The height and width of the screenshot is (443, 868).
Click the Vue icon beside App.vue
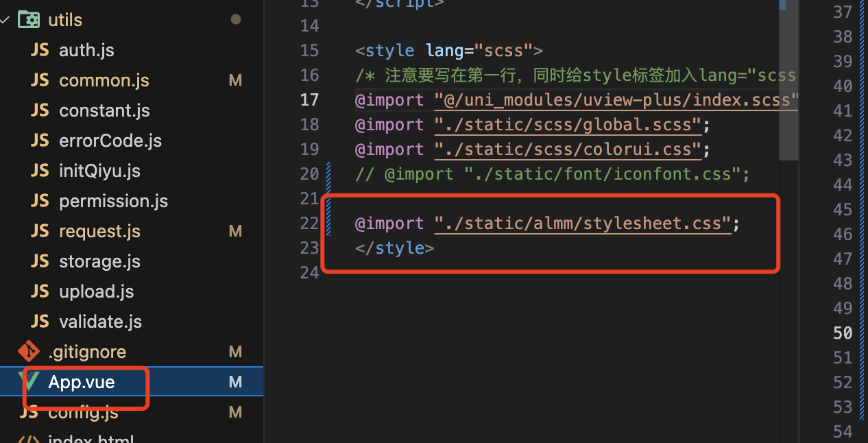click(28, 382)
